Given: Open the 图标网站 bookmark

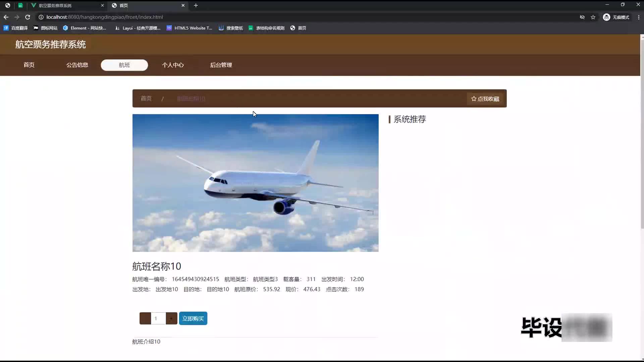Looking at the screenshot, I should tap(45, 28).
